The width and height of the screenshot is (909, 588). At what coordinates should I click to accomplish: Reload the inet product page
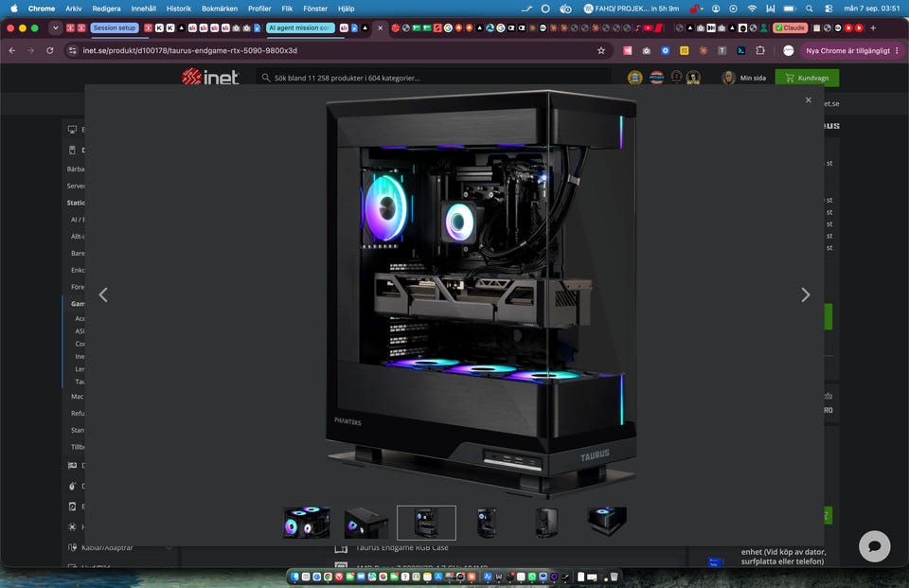50,50
